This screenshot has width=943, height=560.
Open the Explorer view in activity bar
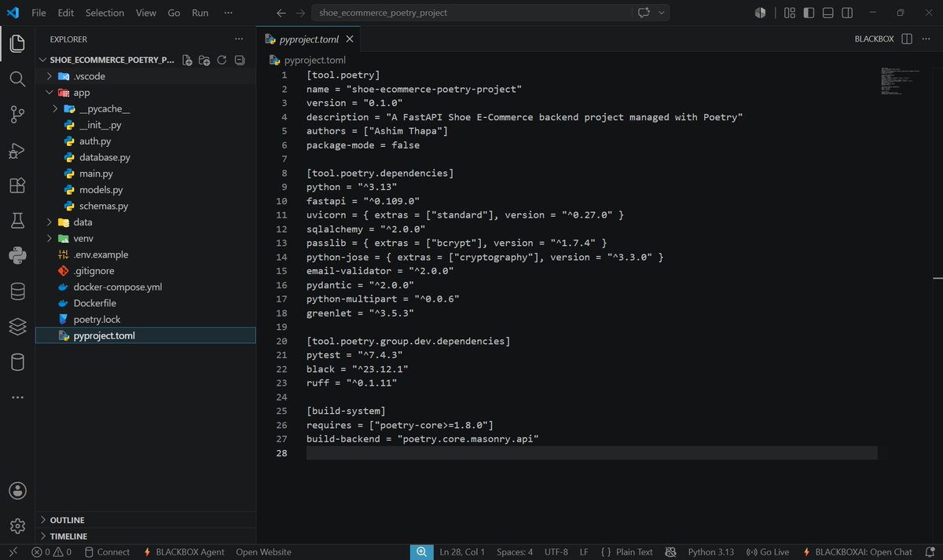(x=17, y=44)
